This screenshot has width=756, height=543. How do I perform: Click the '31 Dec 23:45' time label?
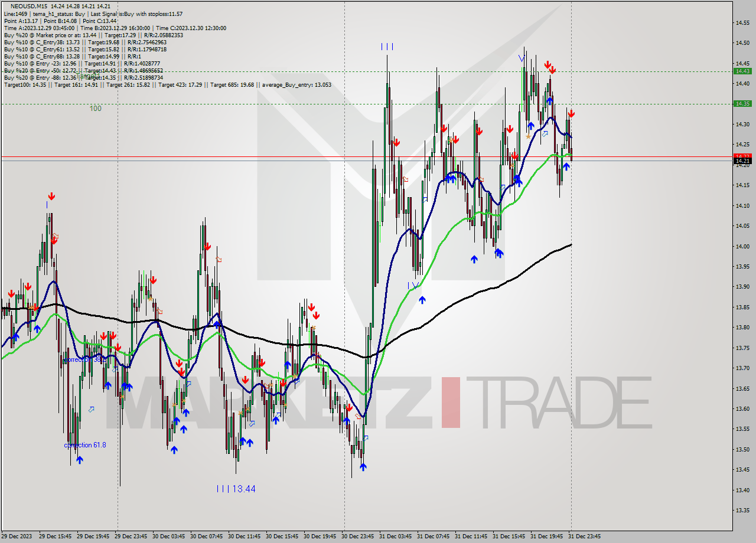tap(584, 537)
